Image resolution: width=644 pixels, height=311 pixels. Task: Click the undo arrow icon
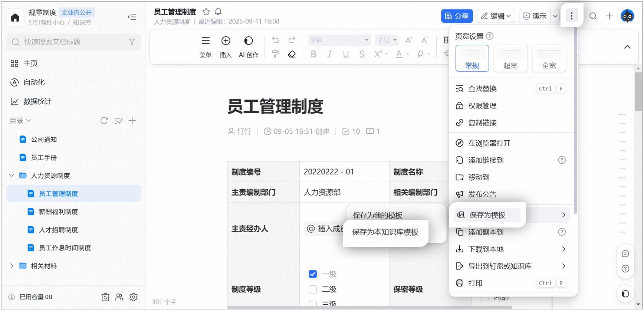pos(275,40)
